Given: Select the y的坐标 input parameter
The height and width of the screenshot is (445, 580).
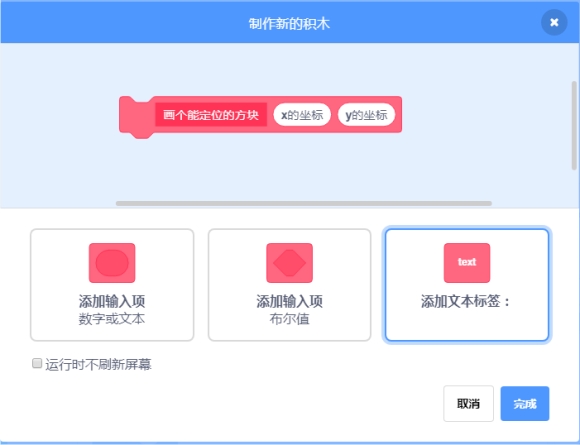Looking at the screenshot, I should pos(366,115).
